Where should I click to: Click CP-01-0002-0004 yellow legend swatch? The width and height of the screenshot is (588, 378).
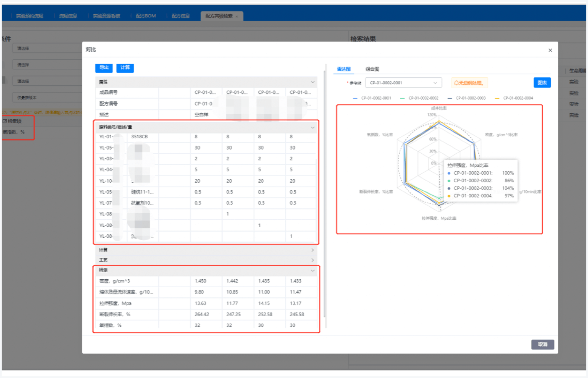click(497, 98)
